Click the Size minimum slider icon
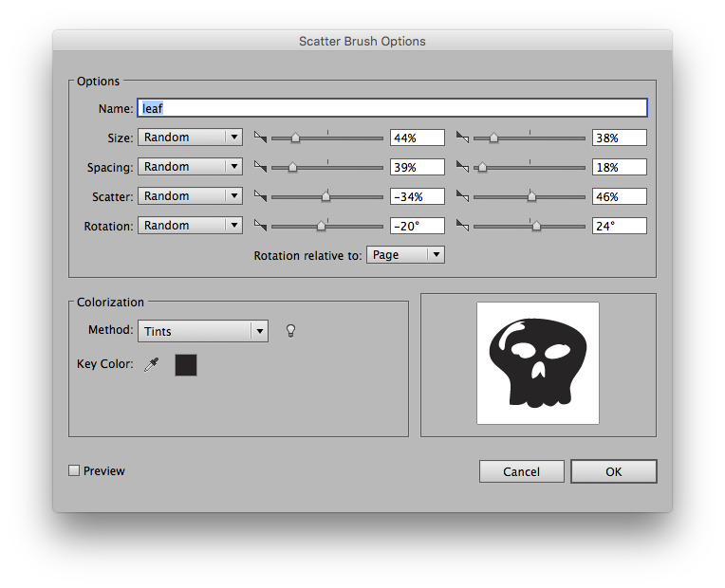Viewport: 725px width, 588px height. pyautogui.click(x=261, y=138)
